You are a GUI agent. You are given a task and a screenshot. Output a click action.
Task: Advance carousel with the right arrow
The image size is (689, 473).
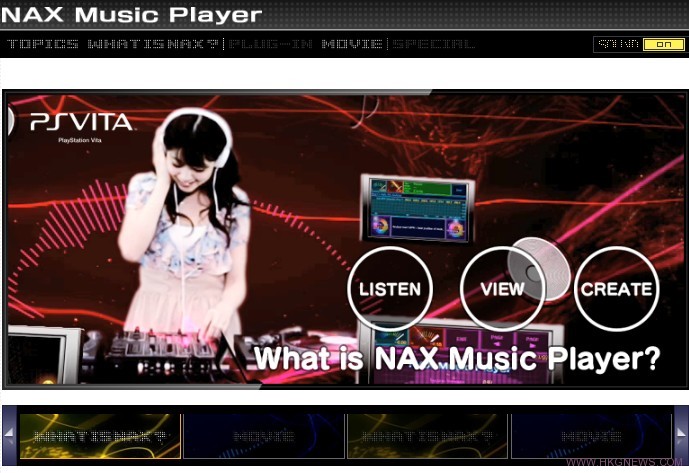click(x=681, y=435)
